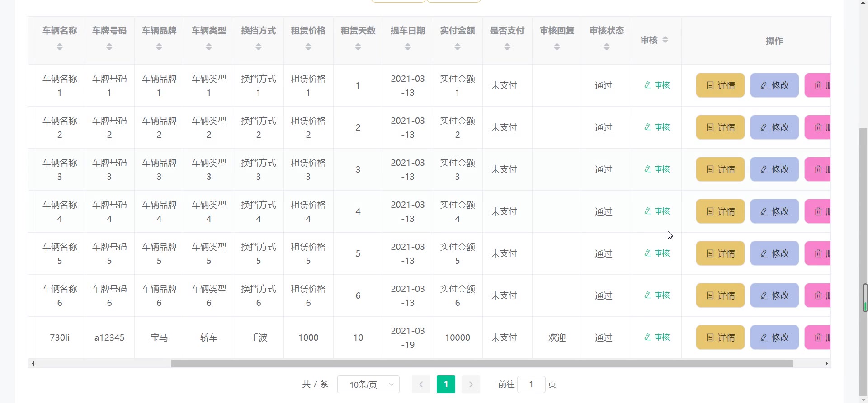Click the 车牌号码 column header
This screenshot has height=403, width=868.
(x=109, y=31)
